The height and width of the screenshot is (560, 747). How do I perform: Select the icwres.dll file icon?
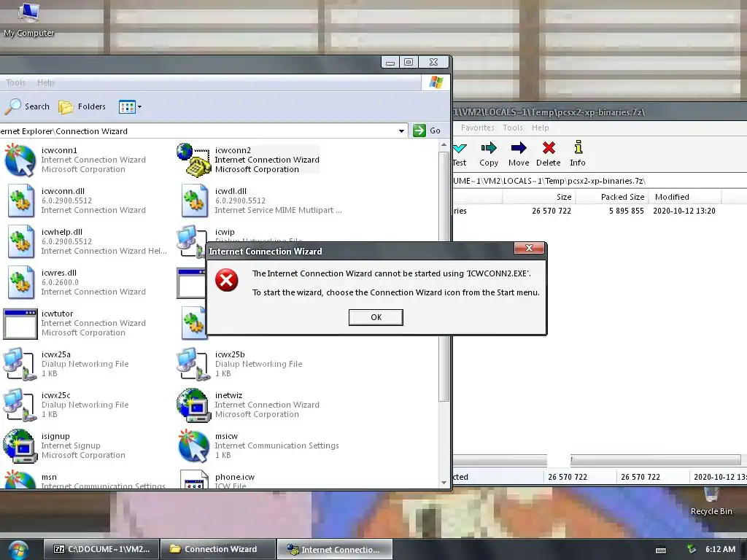click(21, 282)
